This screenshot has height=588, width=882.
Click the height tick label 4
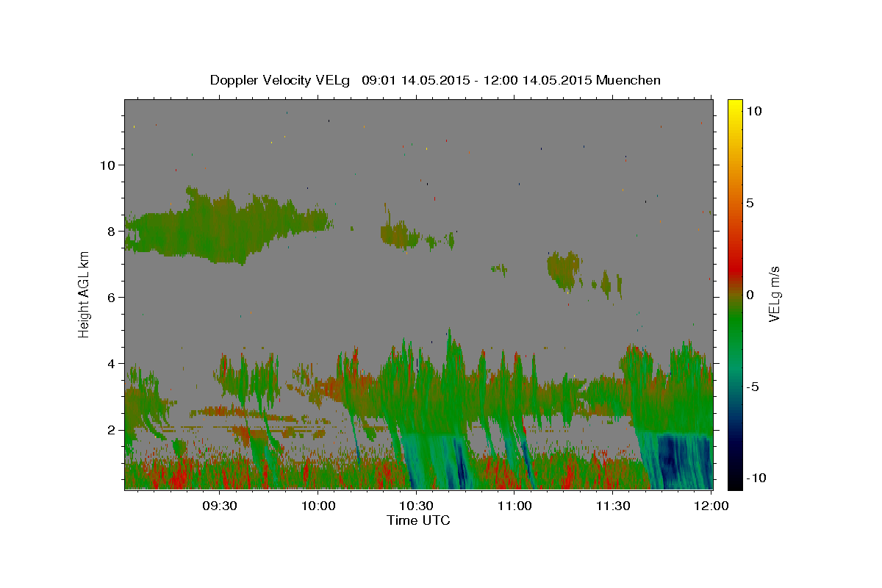pyautogui.click(x=112, y=364)
